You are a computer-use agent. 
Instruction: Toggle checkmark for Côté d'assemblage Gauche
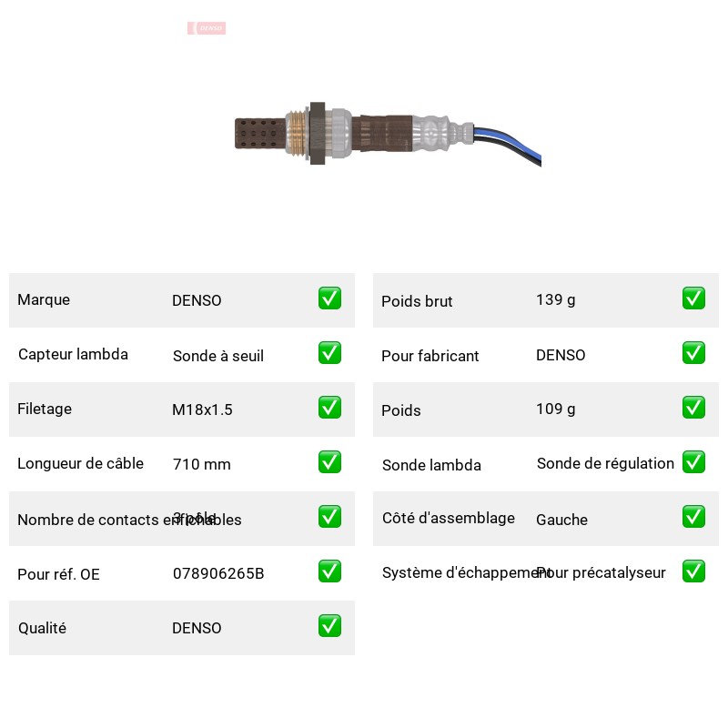(x=693, y=517)
